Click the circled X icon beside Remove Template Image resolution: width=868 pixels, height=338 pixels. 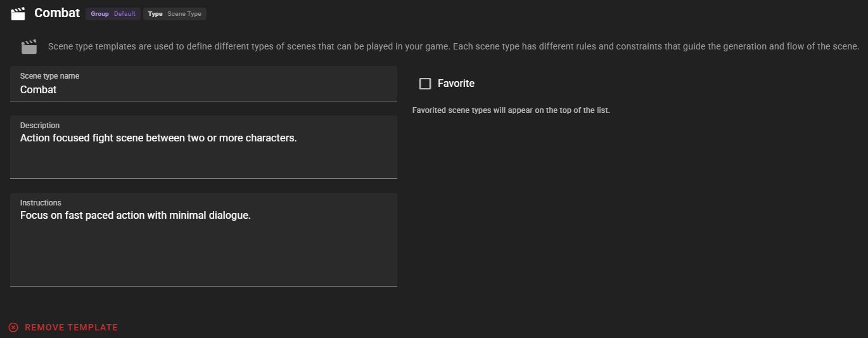[x=13, y=327]
